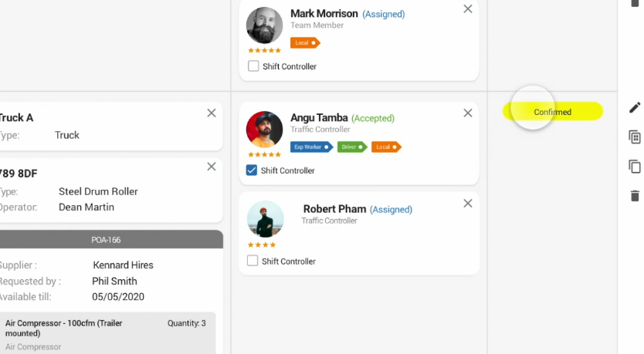Remove Robert Pham from the shift
Viewport: 644px width, 354px height.
[x=468, y=204]
